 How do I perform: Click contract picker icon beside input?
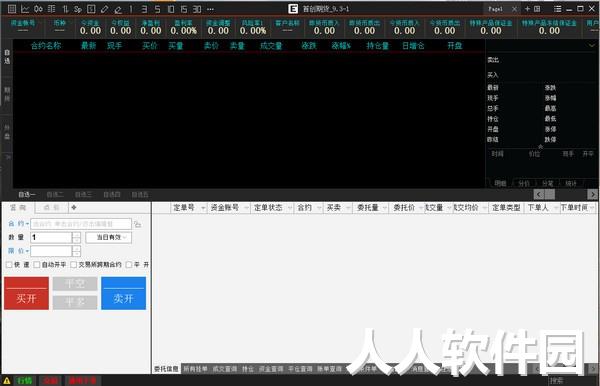[138, 224]
